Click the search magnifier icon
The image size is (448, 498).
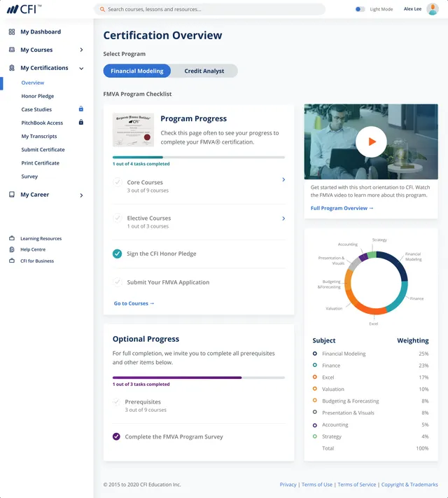(103, 10)
